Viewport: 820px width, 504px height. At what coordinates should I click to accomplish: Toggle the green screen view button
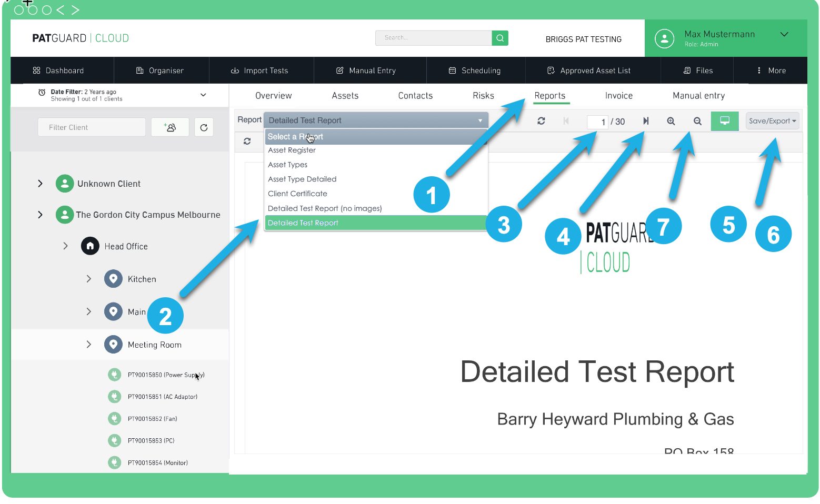coord(725,121)
